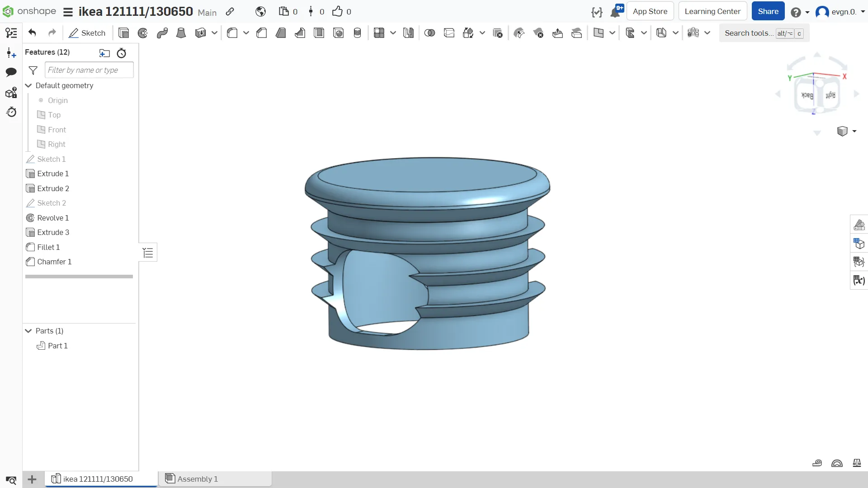This screenshot has height=488, width=868.
Task: Select the Revolve tool in toolbar
Action: 143,33
